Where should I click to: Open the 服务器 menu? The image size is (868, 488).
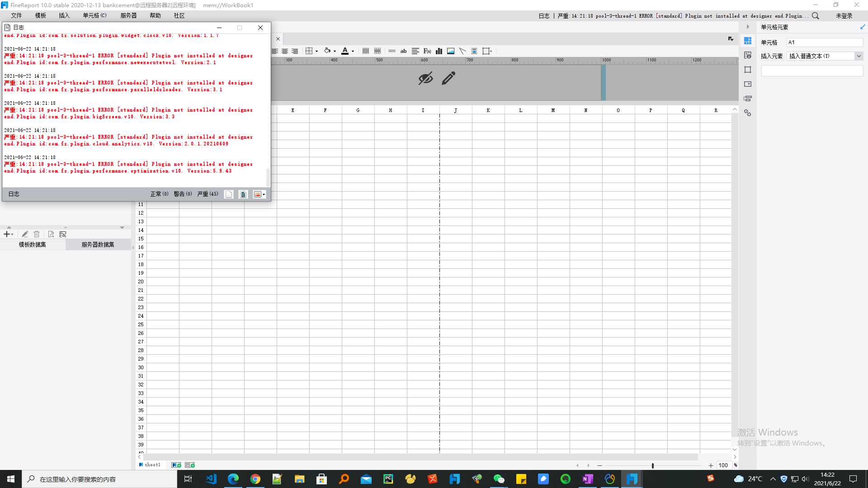click(129, 16)
